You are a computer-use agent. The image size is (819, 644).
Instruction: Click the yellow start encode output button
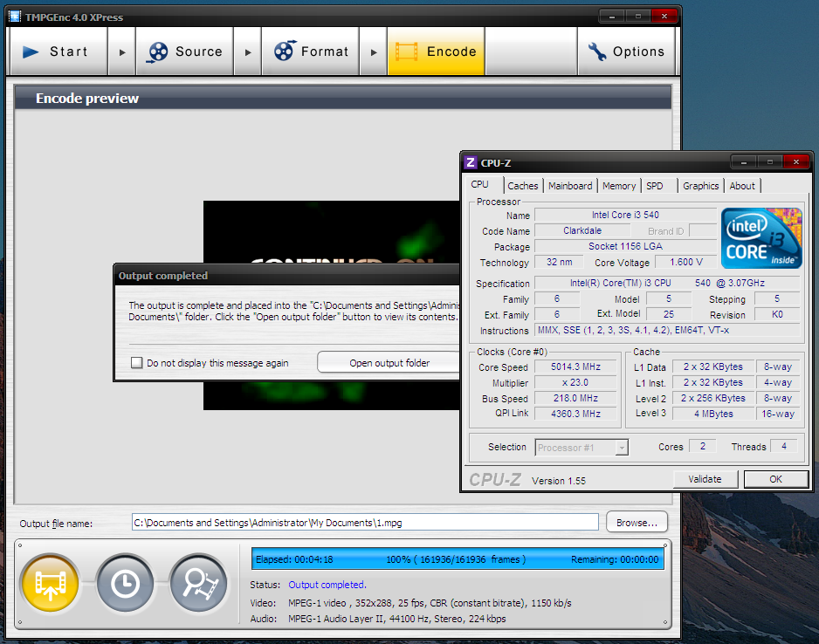click(x=50, y=584)
